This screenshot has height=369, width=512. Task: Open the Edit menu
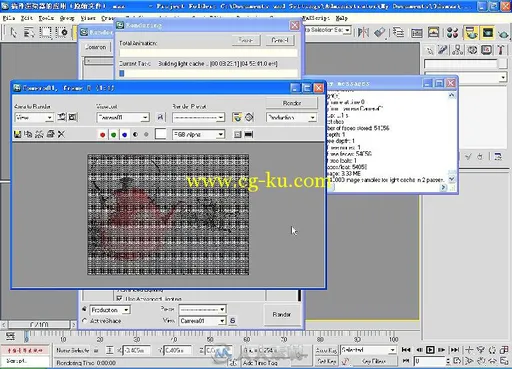27,18
